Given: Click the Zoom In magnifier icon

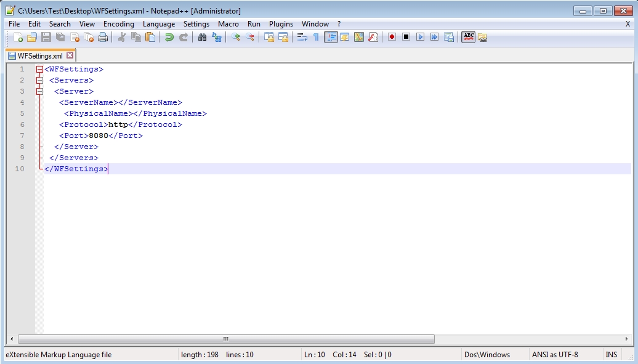Looking at the screenshot, I should pyautogui.click(x=236, y=37).
